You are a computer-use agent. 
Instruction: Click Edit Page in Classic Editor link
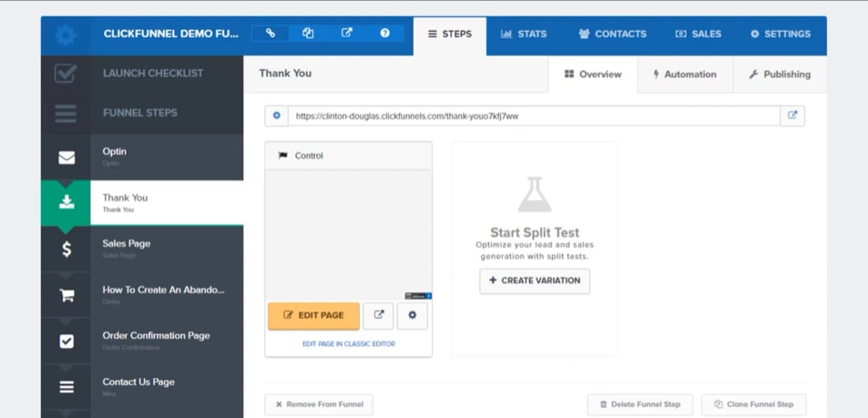[x=349, y=344]
